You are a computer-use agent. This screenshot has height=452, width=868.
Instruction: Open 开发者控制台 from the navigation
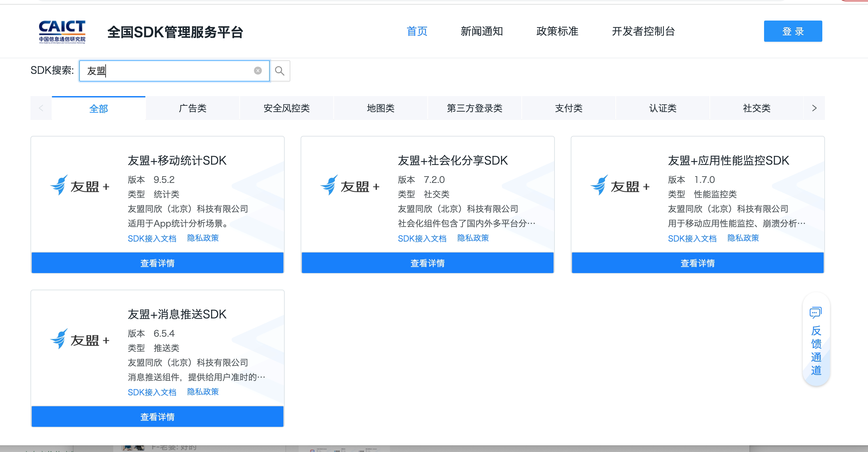(643, 31)
